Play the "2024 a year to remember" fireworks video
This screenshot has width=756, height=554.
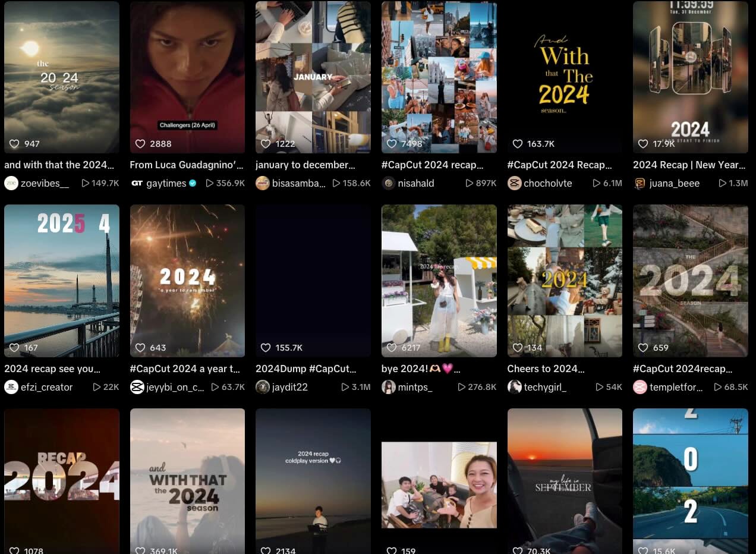[187, 281]
